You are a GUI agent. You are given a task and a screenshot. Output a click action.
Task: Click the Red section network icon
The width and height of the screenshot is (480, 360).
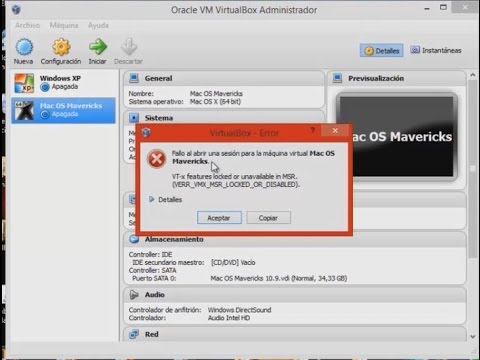point(134,334)
